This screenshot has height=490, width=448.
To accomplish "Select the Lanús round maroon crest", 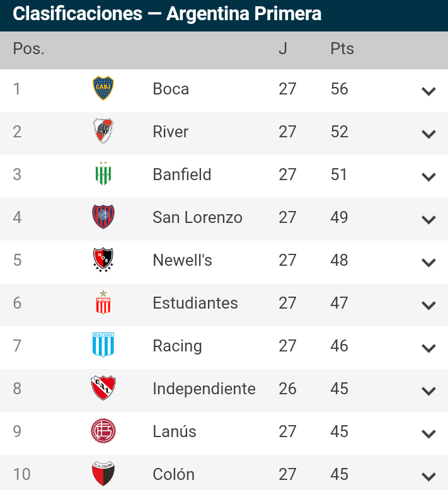I will [103, 431].
